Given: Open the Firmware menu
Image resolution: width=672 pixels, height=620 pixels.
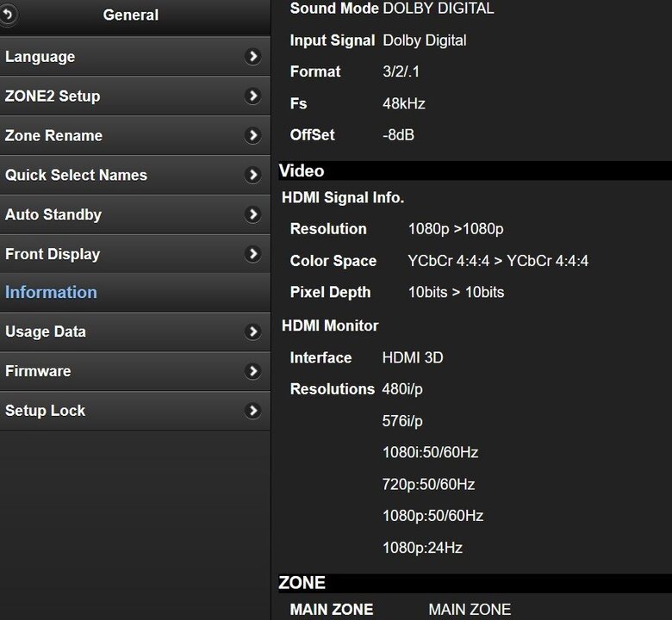Looking at the screenshot, I should [135, 371].
